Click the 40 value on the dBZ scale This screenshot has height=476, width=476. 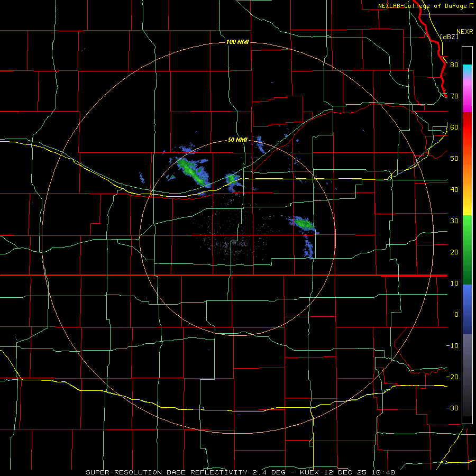tap(454, 189)
